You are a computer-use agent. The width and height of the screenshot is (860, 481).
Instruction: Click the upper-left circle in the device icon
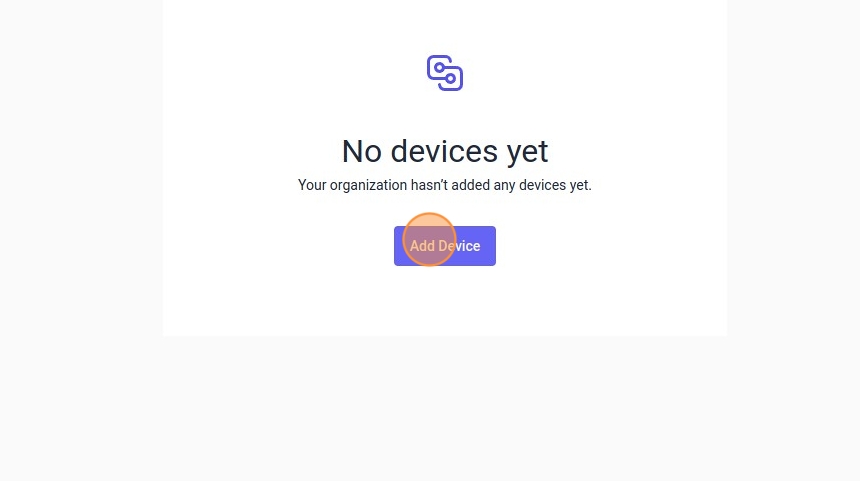tap(439, 67)
